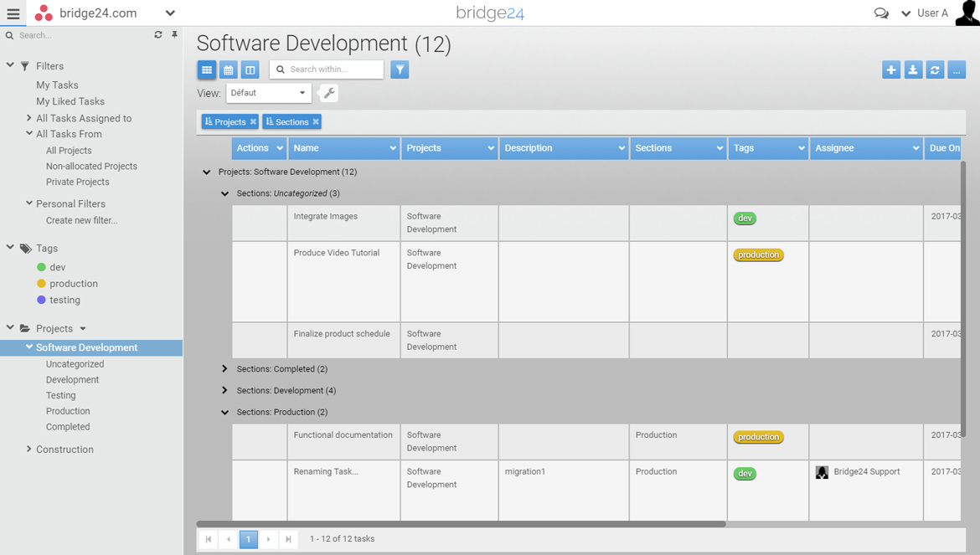Refresh the sidebar panel

point(158,35)
